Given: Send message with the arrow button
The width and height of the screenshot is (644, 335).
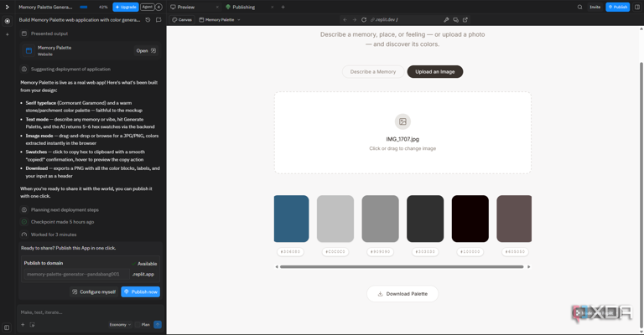Looking at the screenshot, I should pos(157,324).
